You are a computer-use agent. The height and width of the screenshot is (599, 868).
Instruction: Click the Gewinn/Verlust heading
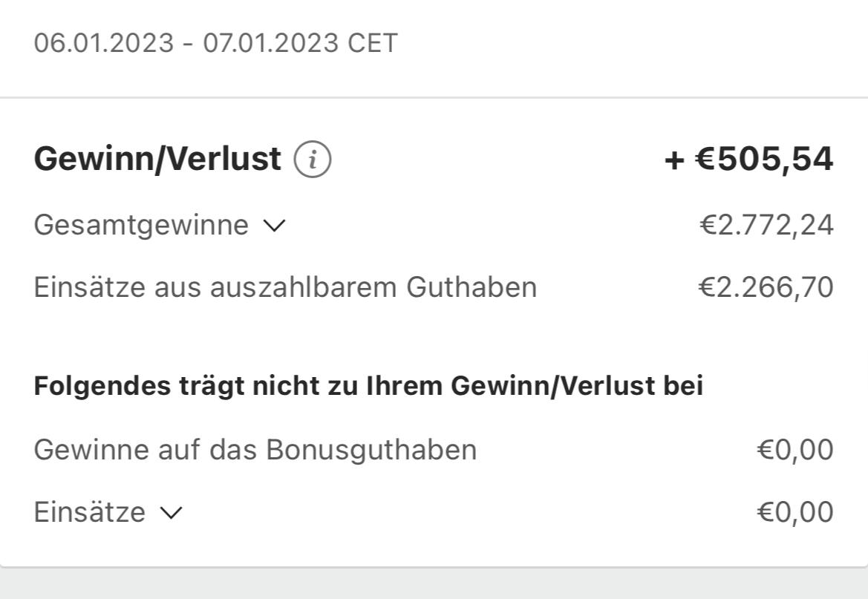[x=157, y=159]
